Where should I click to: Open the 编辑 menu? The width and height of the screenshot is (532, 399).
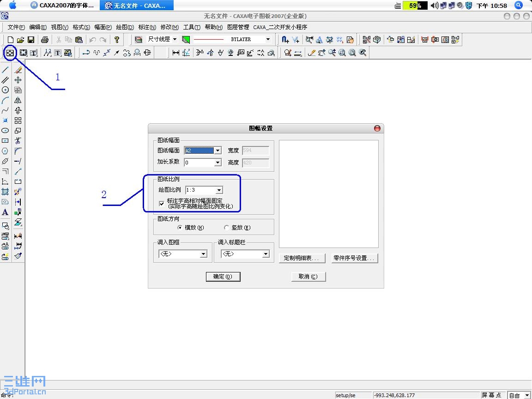tap(38, 27)
